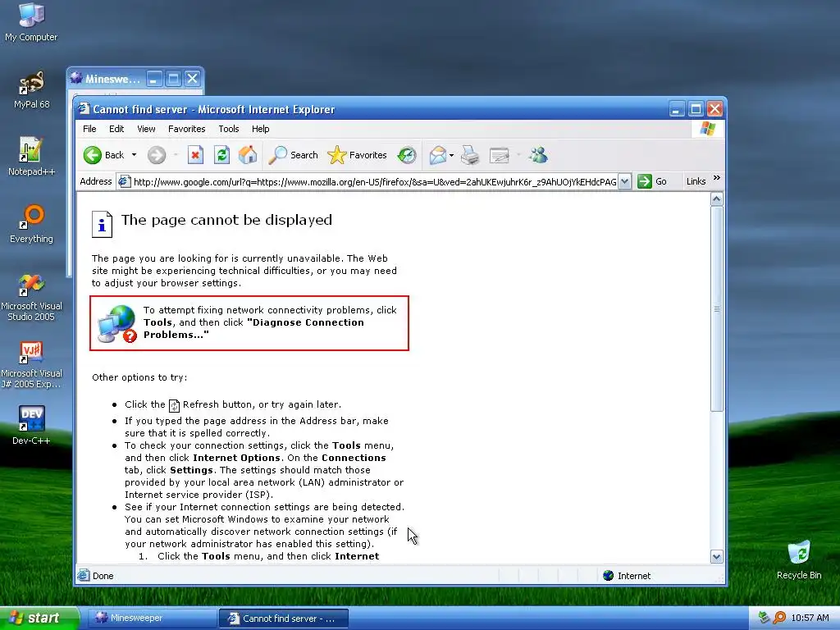Click the scroll down arrow
This screenshot has height=630, width=840.
(x=717, y=557)
